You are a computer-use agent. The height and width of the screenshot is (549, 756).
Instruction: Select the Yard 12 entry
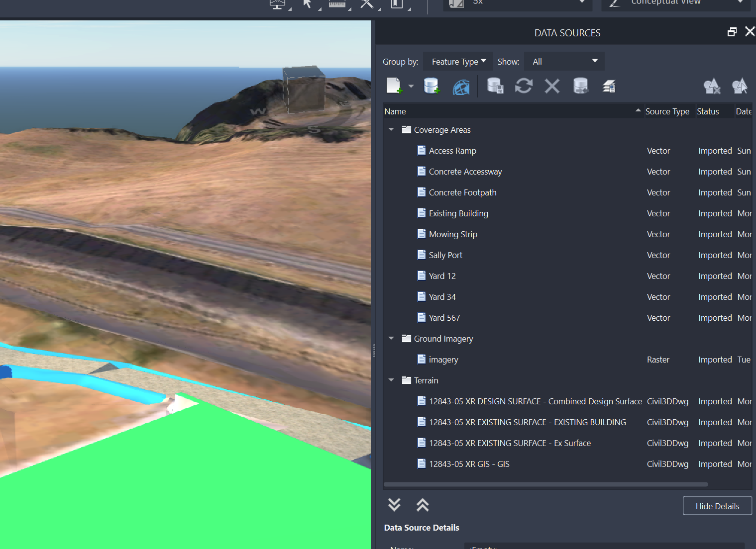567,276
